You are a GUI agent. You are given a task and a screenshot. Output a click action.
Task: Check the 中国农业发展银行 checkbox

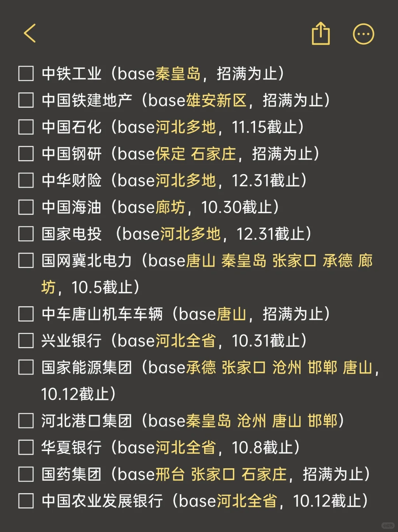26,501
